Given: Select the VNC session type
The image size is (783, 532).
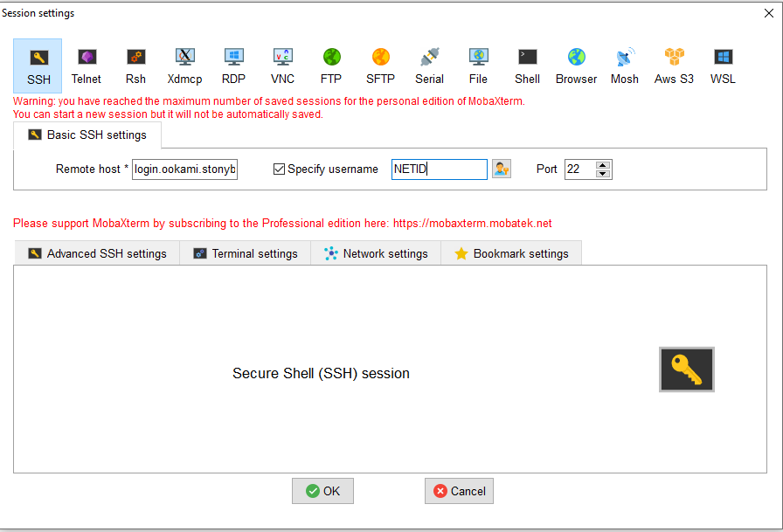Looking at the screenshot, I should (x=282, y=66).
